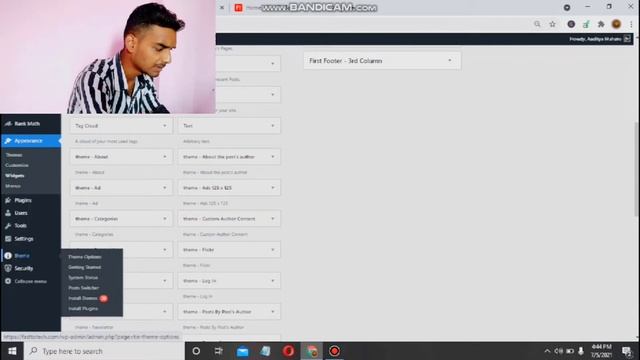Select Install Plugins in flyout submenu
Image resolution: width=640 pixels, height=360 pixels.
point(83,309)
